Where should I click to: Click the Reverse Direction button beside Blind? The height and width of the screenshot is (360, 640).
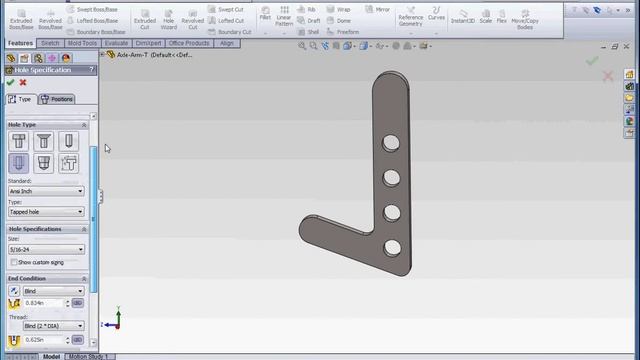pyautogui.click(x=14, y=291)
